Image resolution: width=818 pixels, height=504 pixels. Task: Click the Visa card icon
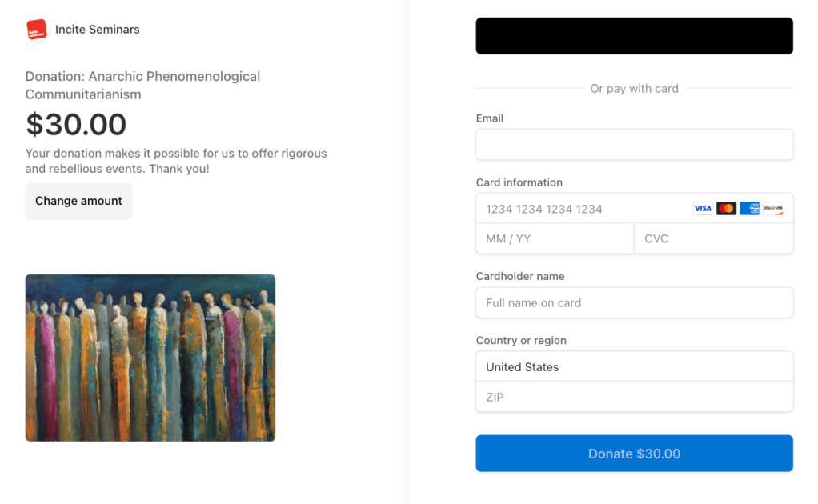point(702,209)
